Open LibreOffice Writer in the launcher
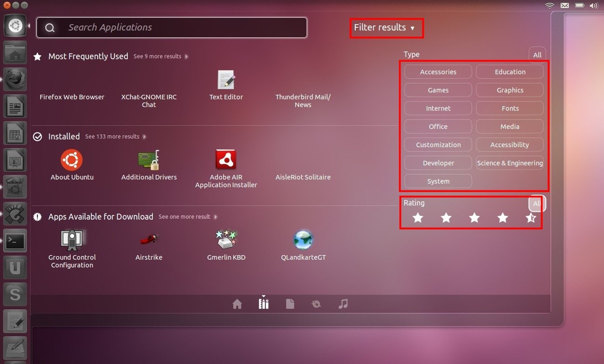Viewport: 604px width, 364px height. click(16, 106)
